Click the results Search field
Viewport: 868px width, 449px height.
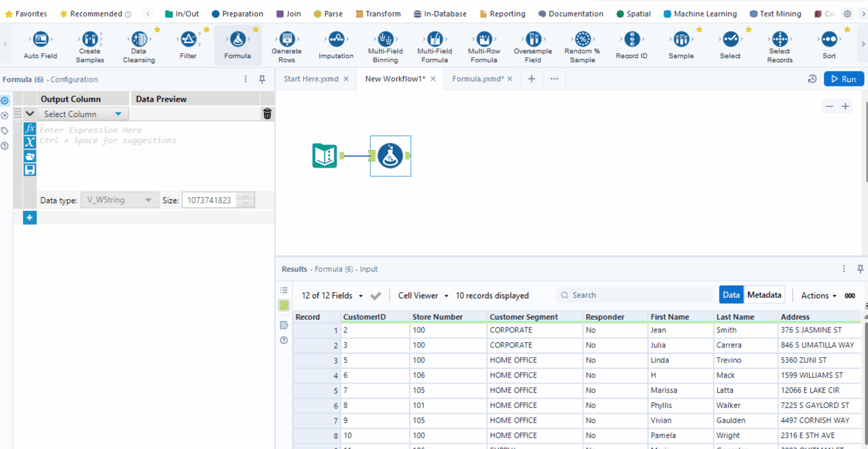tap(634, 295)
